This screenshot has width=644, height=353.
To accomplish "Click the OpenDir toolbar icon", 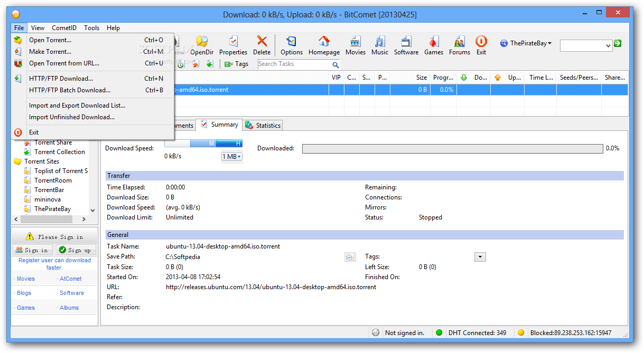I will pos(201,45).
